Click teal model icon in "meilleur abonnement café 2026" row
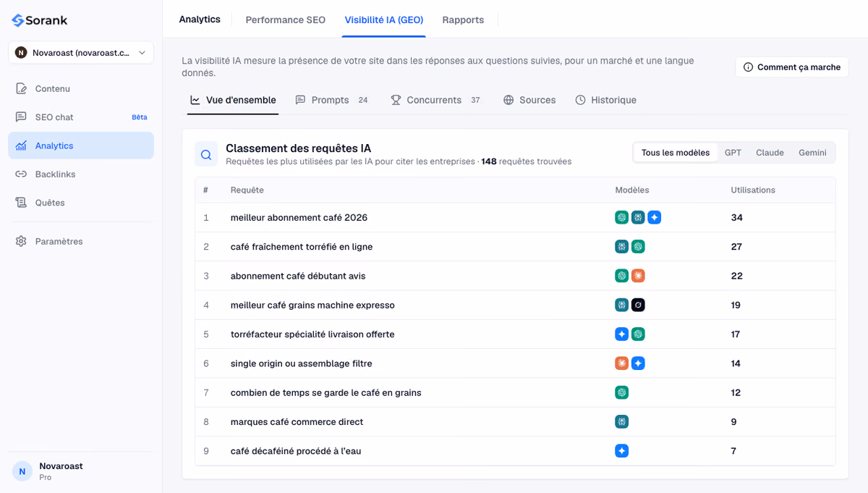The height and width of the screenshot is (493, 868). [638, 217]
